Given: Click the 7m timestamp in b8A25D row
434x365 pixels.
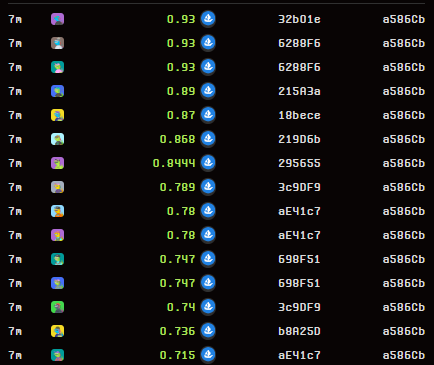Looking at the screenshot, I should (15, 331).
